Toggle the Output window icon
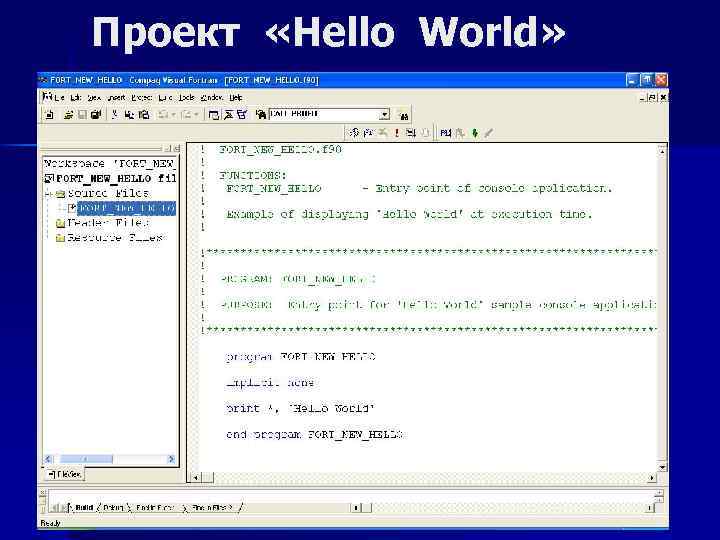Screen dimensions: 720x540 pyautogui.click(x=228, y=115)
